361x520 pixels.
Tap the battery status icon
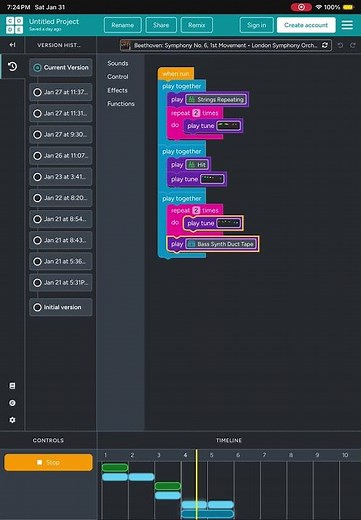click(348, 7)
